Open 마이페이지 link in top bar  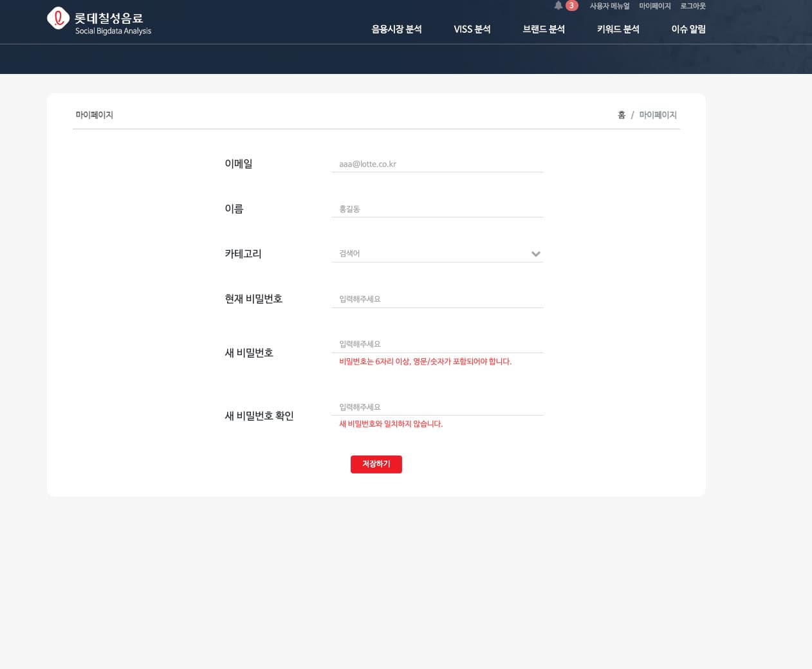click(654, 6)
